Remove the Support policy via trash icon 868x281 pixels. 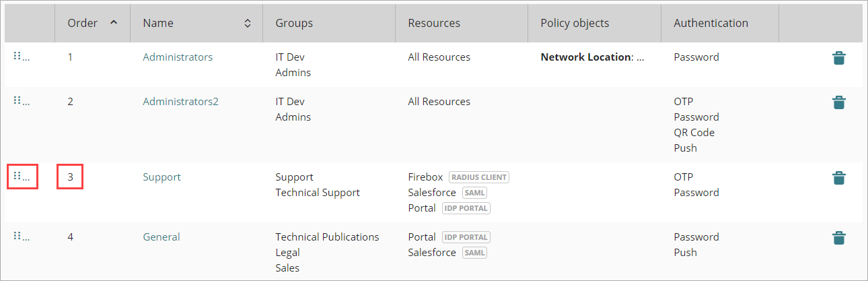[838, 178]
